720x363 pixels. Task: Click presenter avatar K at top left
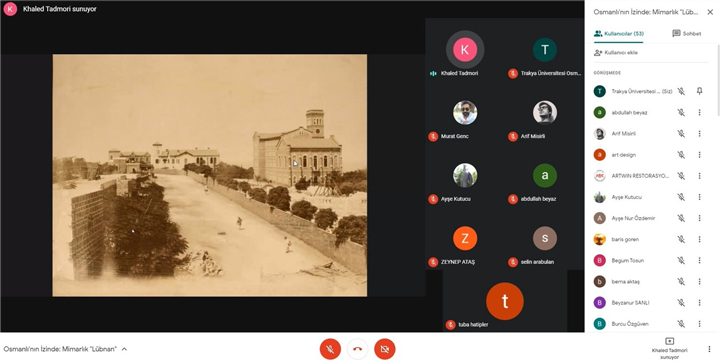(10, 9)
